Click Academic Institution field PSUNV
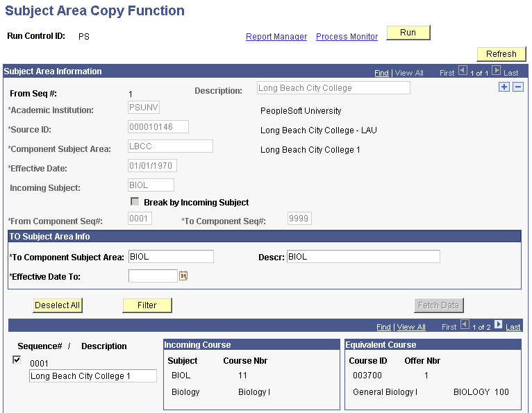532x413 pixels. click(x=144, y=108)
